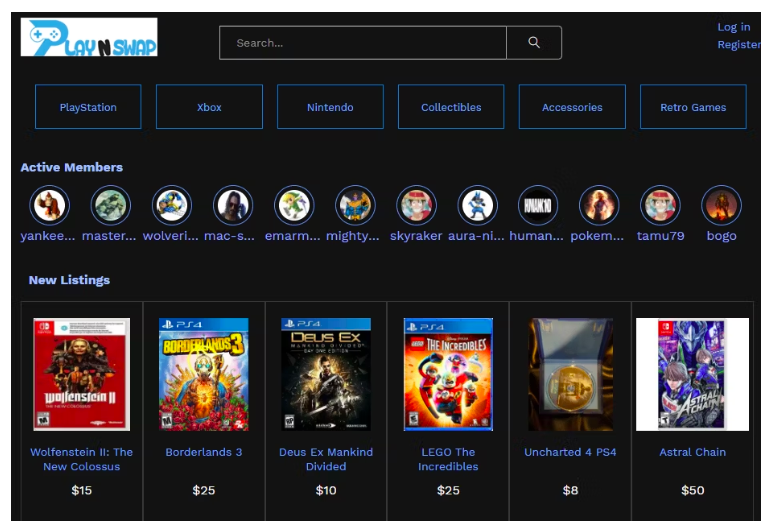Open aura-ni member's Lucario avatar
This screenshot has height=527, width=768.
pyautogui.click(x=478, y=205)
